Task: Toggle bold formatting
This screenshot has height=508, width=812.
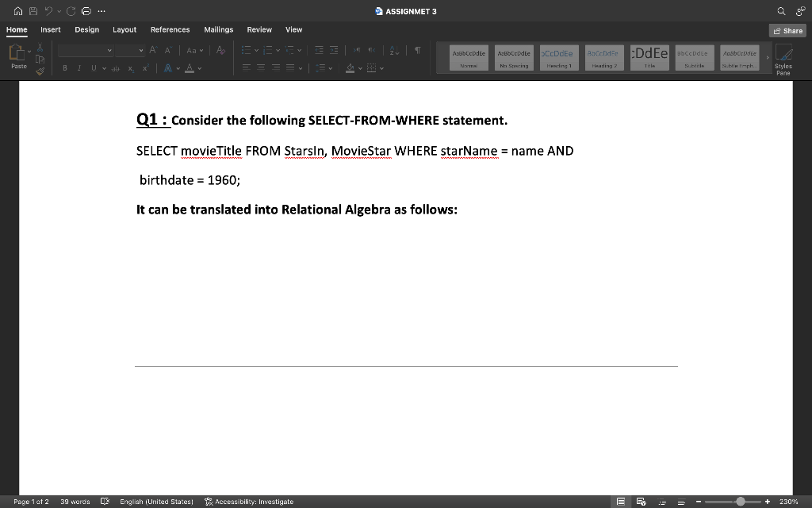Action: (65, 68)
